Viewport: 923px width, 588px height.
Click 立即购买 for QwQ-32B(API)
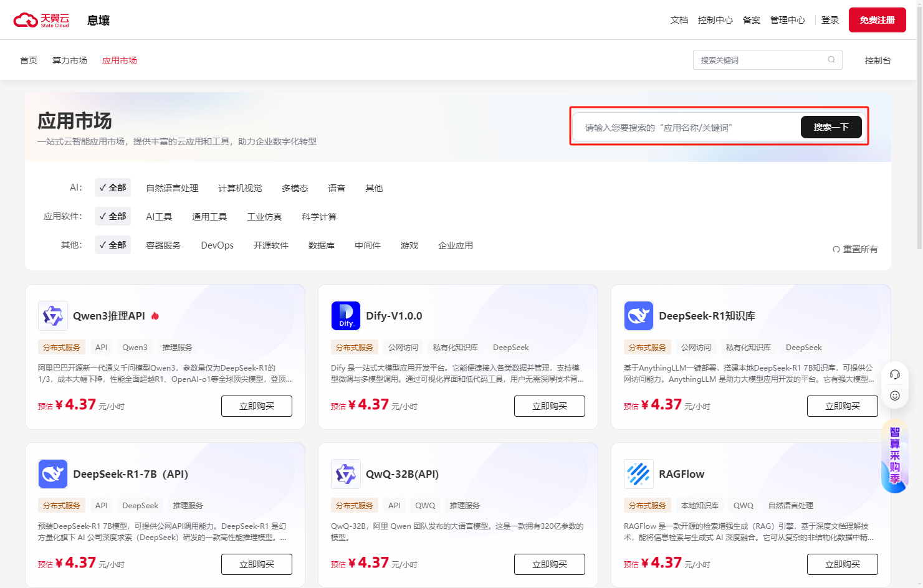(x=550, y=564)
